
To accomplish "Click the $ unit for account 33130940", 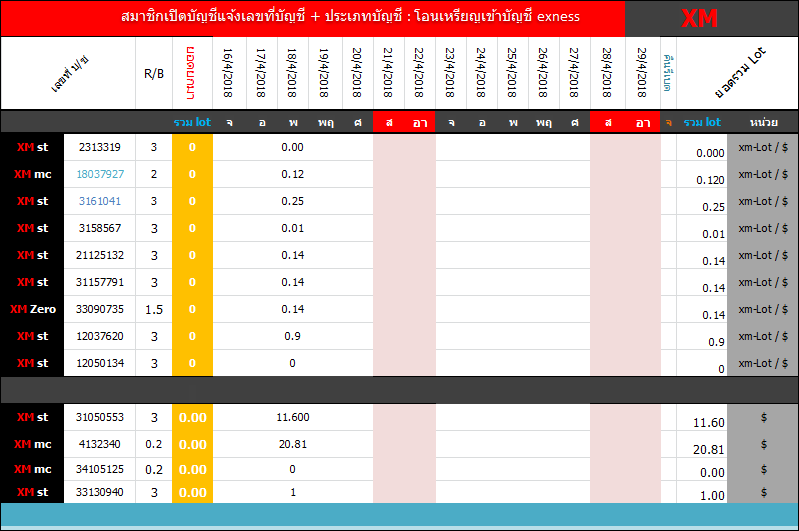I will (x=763, y=492).
